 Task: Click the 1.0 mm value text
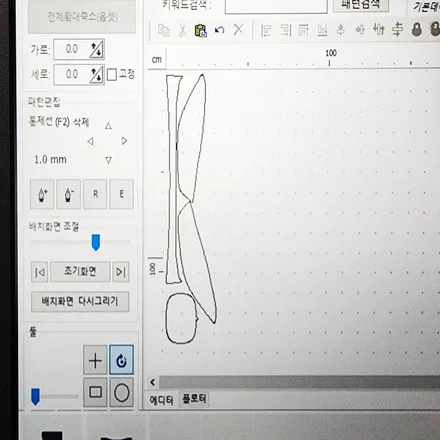tap(50, 160)
